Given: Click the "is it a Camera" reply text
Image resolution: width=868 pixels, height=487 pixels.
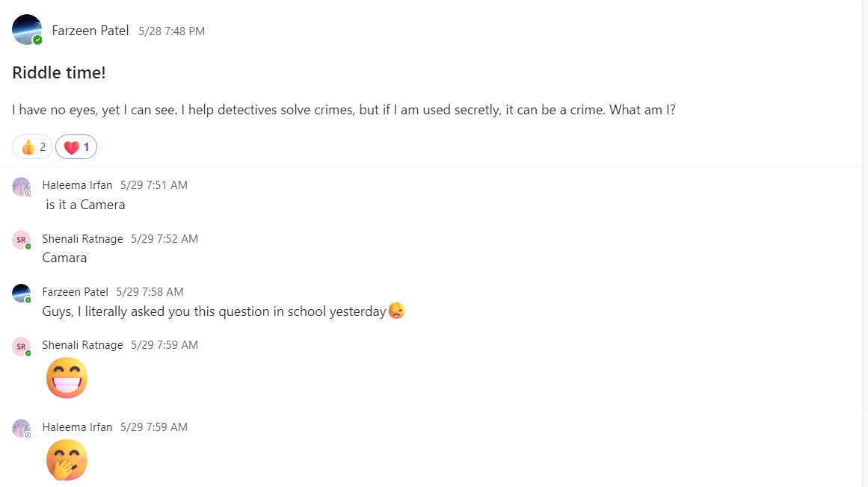Looking at the screenshot, I should (85, 205).
